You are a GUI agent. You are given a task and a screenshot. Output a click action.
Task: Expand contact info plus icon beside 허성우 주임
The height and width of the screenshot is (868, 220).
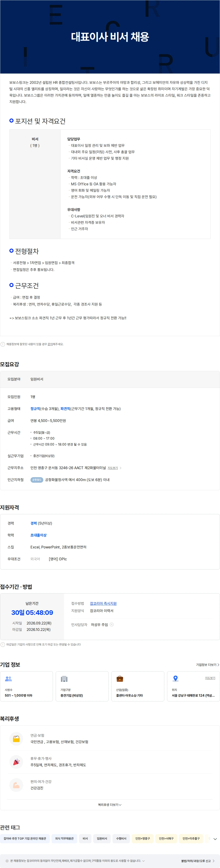click(x=112, y=624)
